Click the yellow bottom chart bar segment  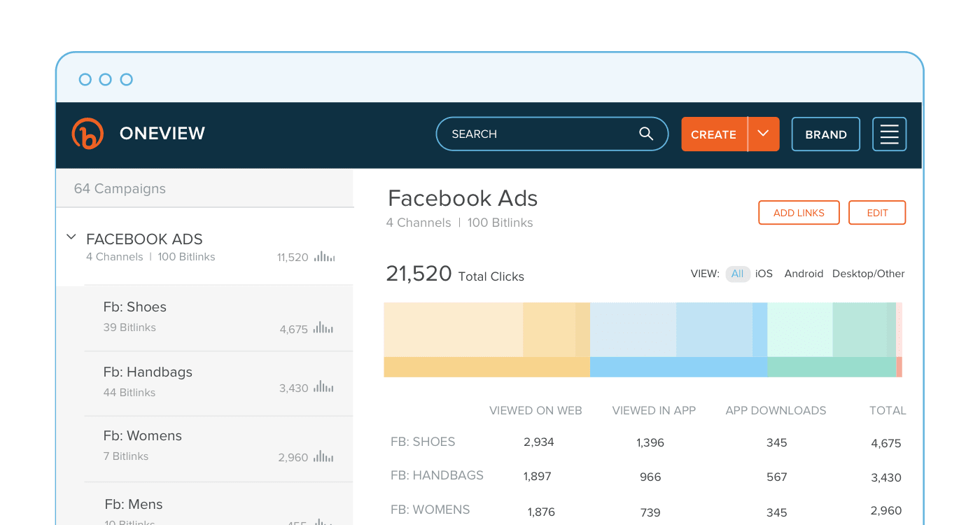pos(486,367)
